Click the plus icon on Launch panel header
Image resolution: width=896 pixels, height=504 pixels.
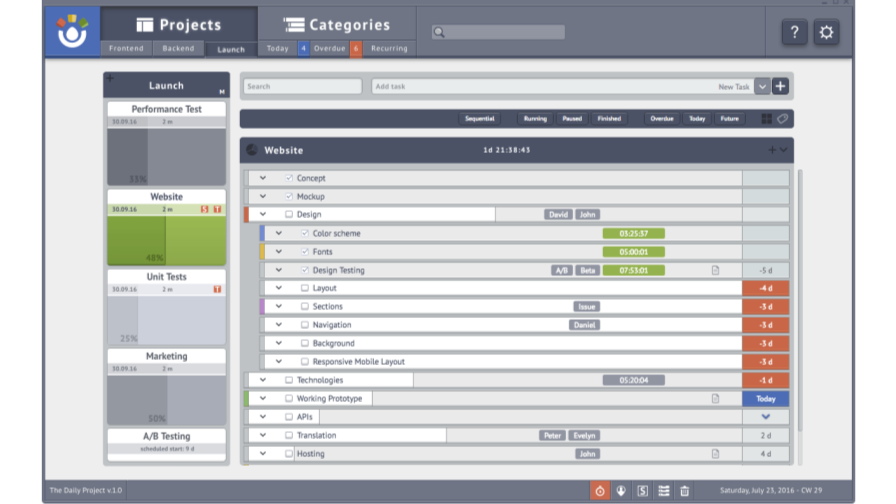tap(110, 78)
